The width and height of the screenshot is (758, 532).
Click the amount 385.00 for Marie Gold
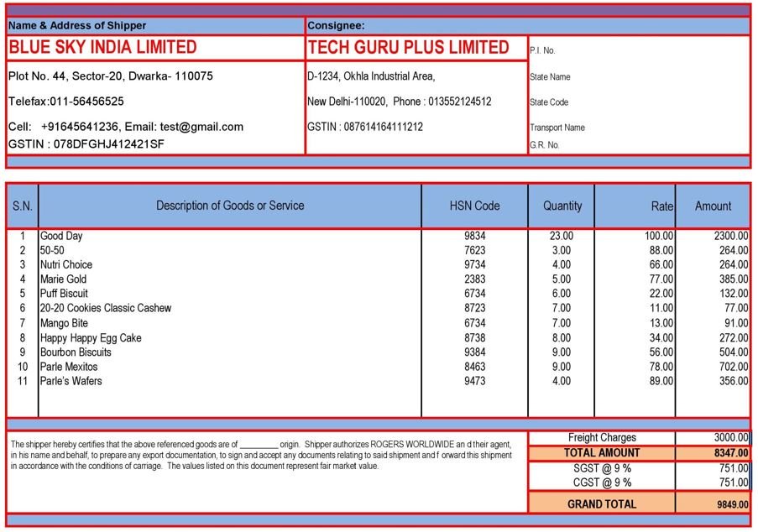click(x=734, y=279)
